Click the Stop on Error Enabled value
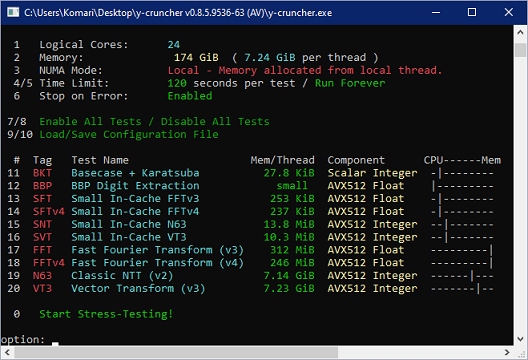The width and height of the screenshot is (528, 360). point(190,96)
